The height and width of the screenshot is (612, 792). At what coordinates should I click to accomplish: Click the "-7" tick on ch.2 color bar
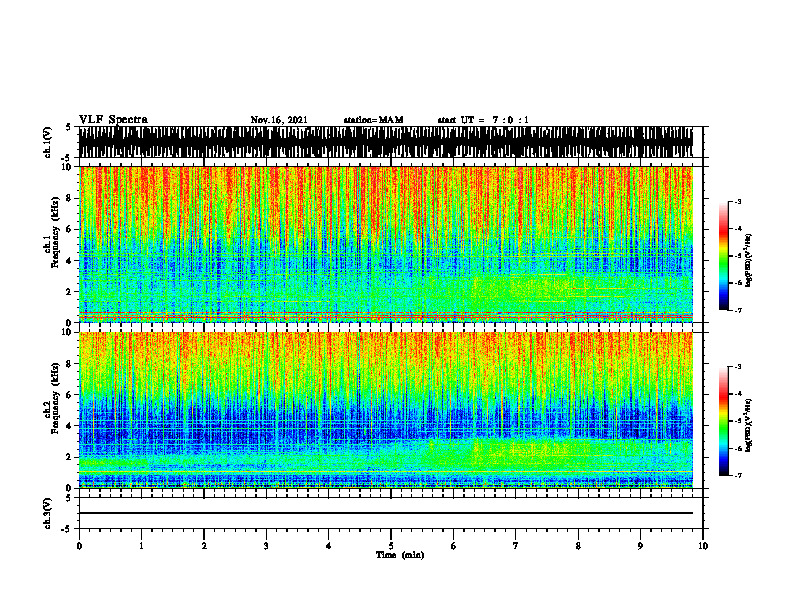(737, 476)
